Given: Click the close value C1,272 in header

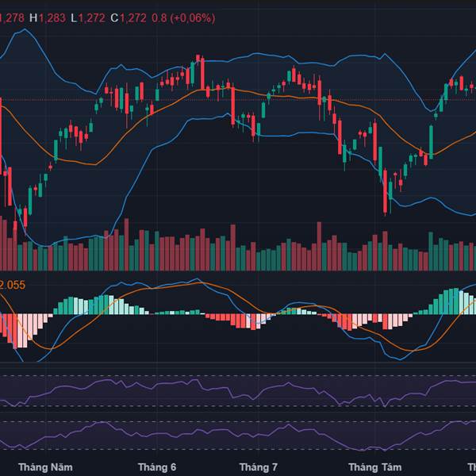Looking at the screenshot, I should coord(129,18).
